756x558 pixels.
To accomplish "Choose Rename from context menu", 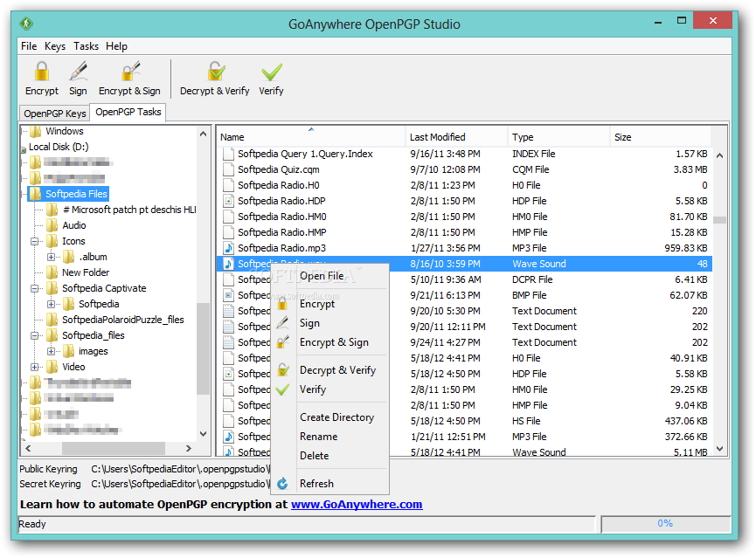I will pos(318,437).
